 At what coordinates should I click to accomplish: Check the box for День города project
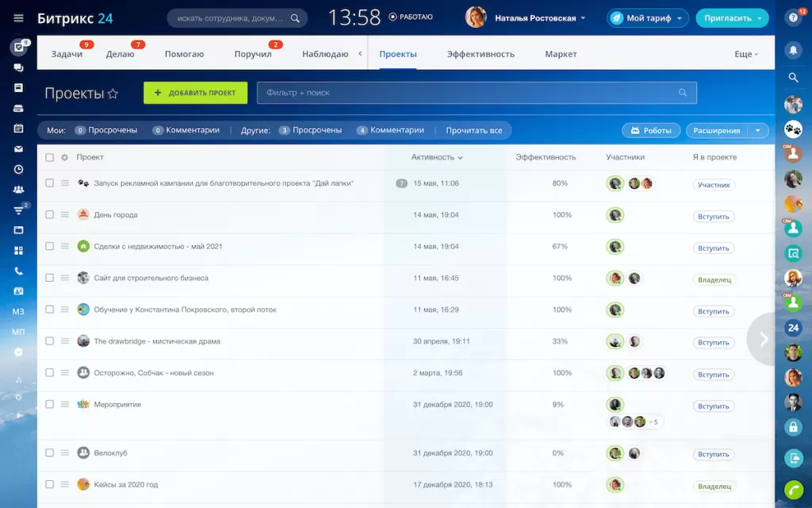point(49,214)
